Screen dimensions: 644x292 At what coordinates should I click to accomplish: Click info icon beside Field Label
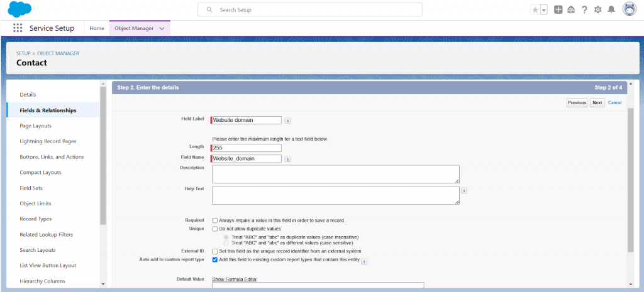(x=287, y=121)
